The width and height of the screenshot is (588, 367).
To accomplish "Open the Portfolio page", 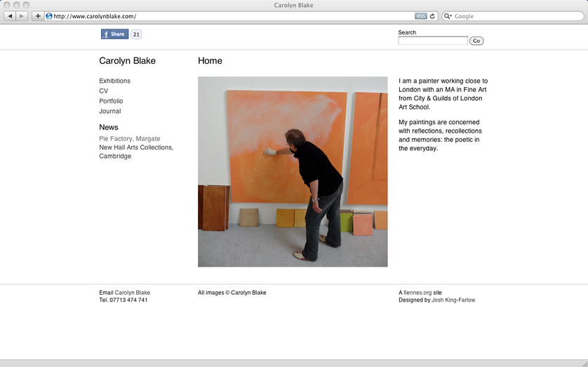I will [111, 101].
